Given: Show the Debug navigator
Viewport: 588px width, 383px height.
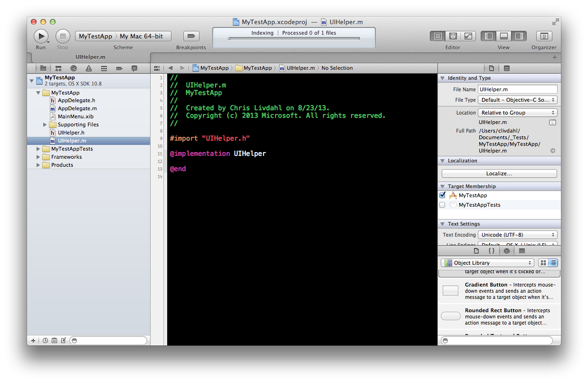Looking at the screenshot, I should [104, 68].
